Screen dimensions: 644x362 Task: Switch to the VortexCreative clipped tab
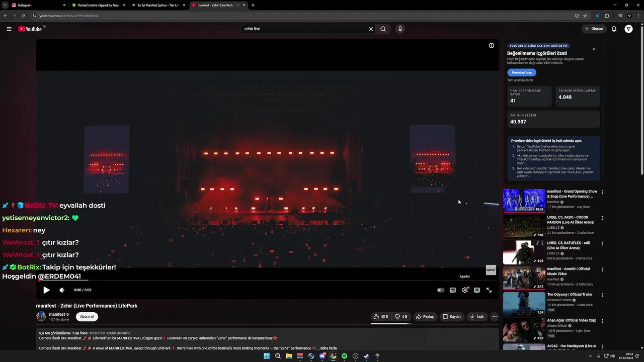(98, 5)
